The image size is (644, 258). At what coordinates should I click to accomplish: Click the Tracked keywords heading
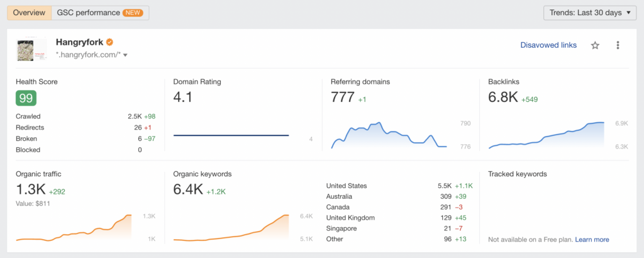(x=518, y=174)
